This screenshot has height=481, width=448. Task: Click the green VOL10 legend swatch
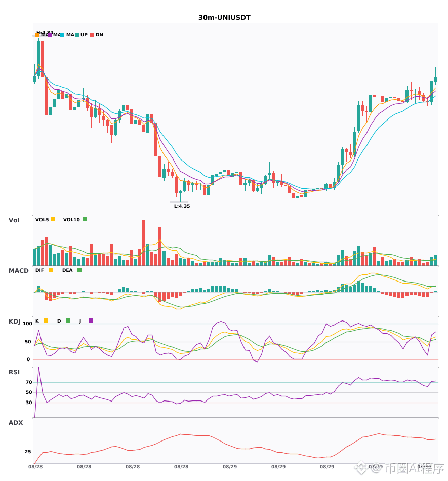(85, 219)
